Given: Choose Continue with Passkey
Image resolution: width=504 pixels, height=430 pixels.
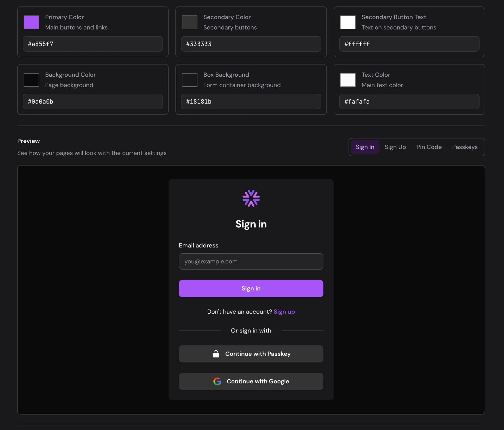Looking at the screenshot, I should tap(251, 354).
